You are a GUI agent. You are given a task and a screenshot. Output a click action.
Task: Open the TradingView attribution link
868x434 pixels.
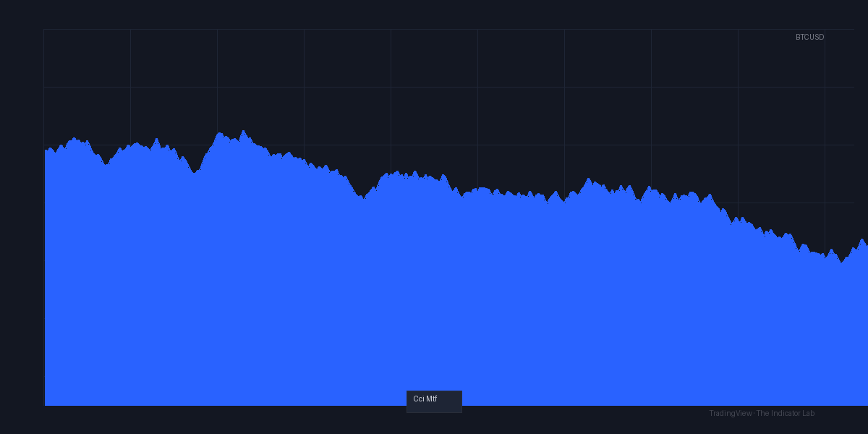pyautogui.click(x=762, y=413)
